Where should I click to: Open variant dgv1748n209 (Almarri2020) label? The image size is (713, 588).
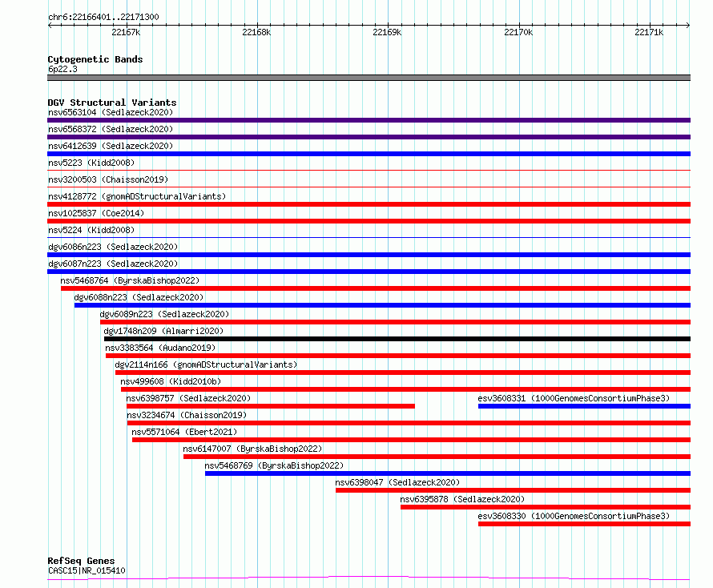(163, 331)
